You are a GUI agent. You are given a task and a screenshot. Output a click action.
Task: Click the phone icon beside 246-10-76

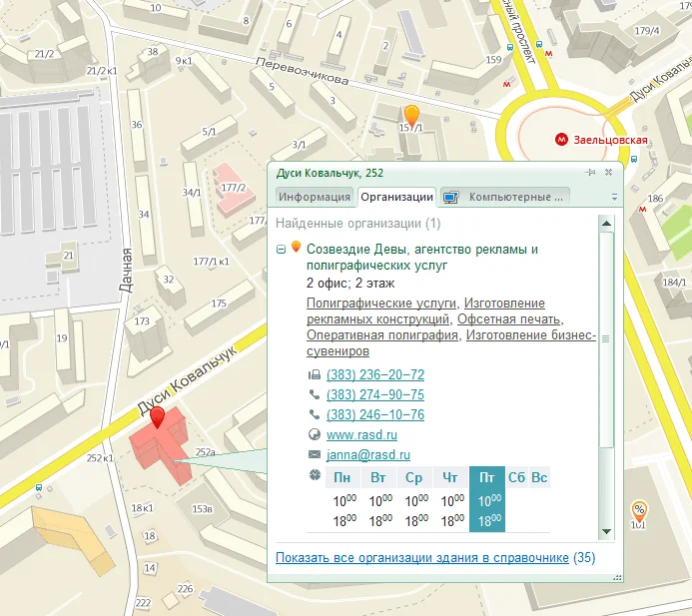click(x=315, y=414)
